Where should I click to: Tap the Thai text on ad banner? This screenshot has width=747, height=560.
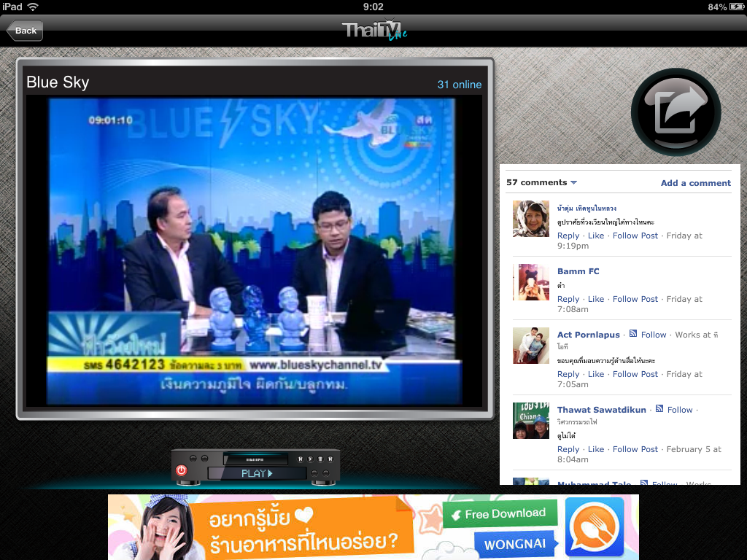[x=303, y=530]
